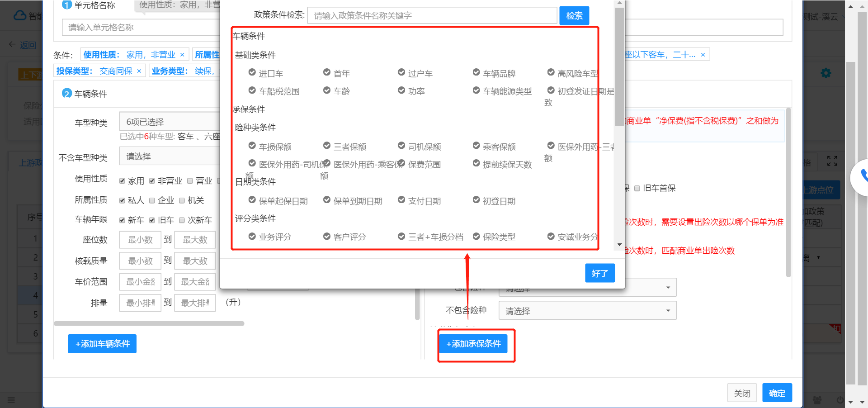The width and height of the screenshot is (868, 408).
Task: Uncheck the 私人 checkbox
Action: tap(122, 200)
